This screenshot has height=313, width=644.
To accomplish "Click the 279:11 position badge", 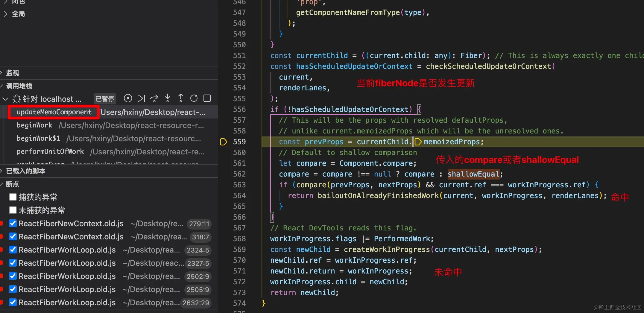I will (199, 224).
